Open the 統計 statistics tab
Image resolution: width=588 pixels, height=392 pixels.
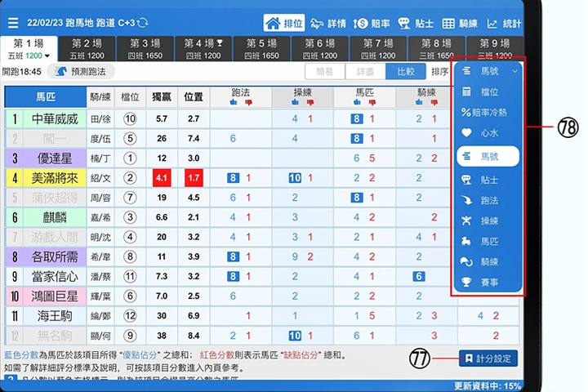(504, 24)
